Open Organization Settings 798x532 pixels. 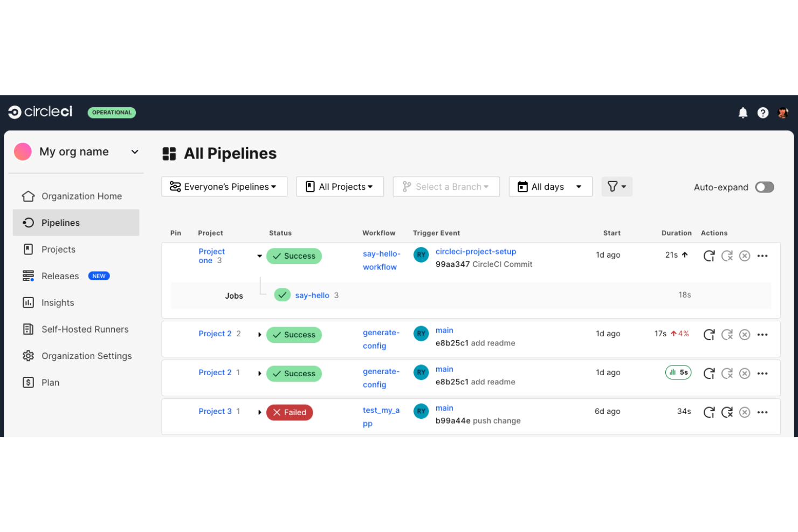pos(86,356)
